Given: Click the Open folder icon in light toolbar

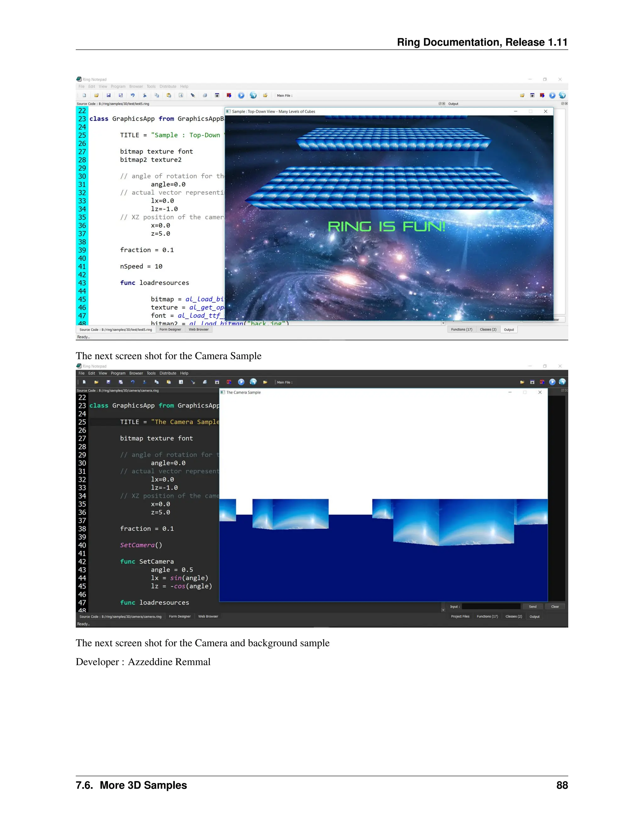Looking at the screenshot, I should (x=97, y=95).
